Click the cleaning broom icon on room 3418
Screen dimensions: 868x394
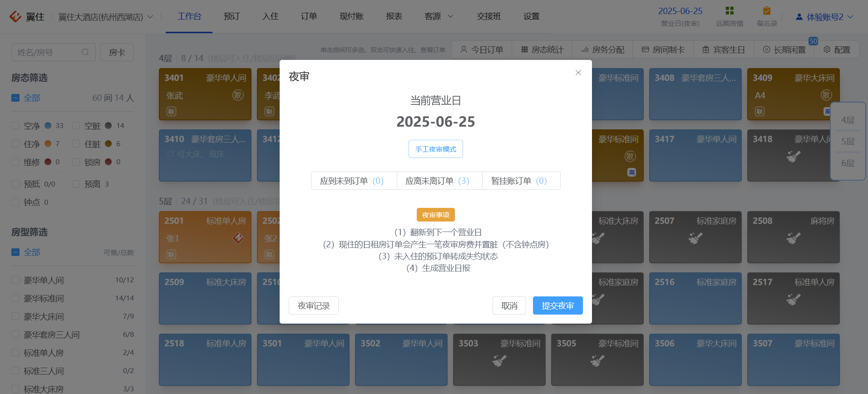tap(794, 157)
